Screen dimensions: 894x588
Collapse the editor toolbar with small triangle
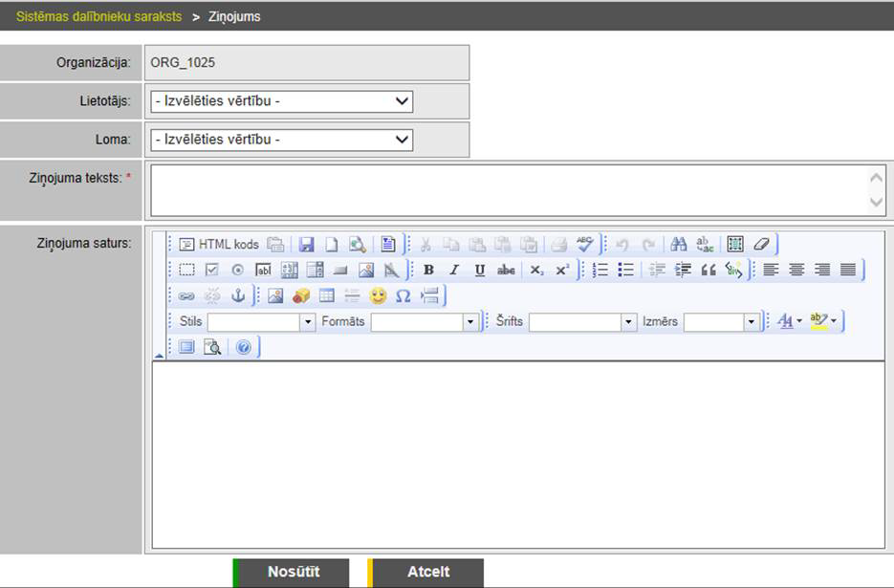(159, 354)
